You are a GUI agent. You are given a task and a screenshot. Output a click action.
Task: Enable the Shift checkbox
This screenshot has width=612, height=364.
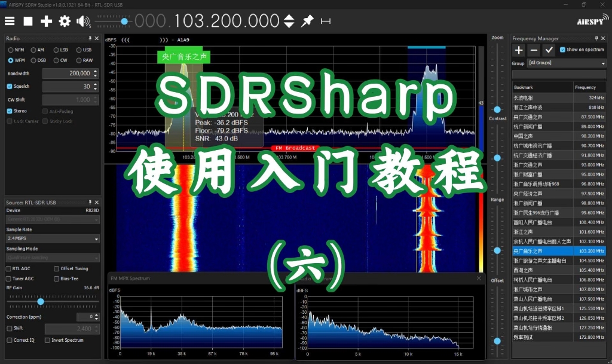pos(10,329)
